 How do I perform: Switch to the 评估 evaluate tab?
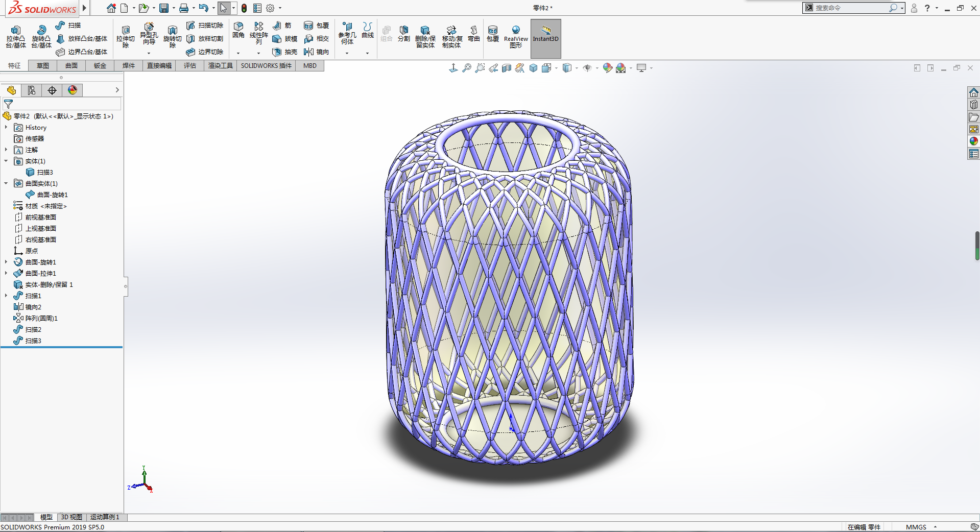[x=190, y=66]
